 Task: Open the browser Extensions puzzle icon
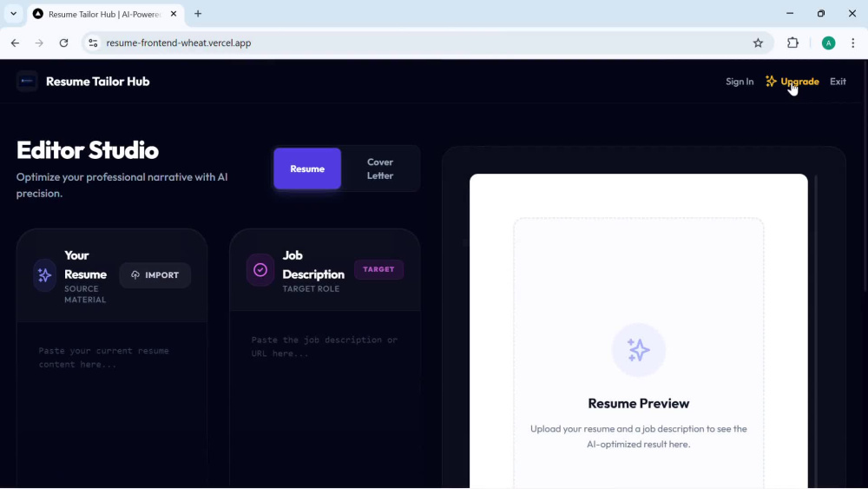pos(792,43)
